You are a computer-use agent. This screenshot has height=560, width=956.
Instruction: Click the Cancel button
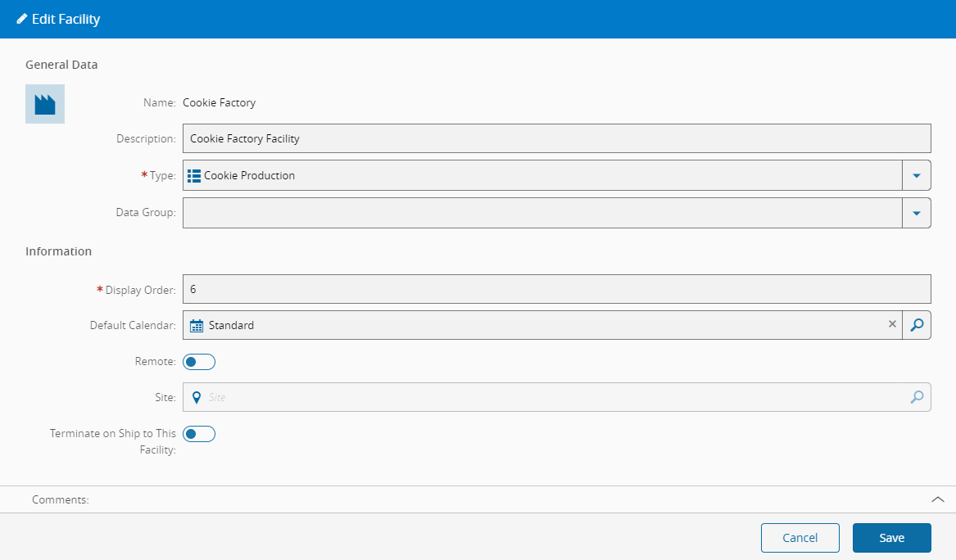point(800,538)
